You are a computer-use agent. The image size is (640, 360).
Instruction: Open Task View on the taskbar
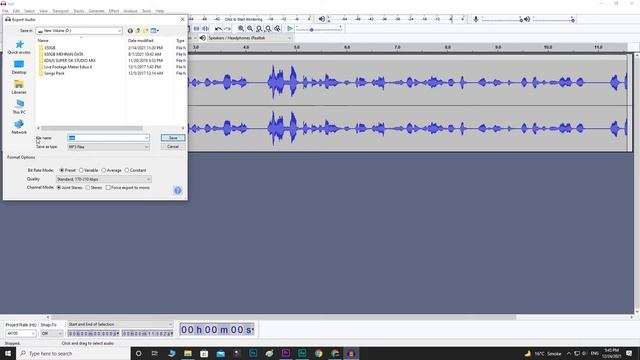pos(155,353)
